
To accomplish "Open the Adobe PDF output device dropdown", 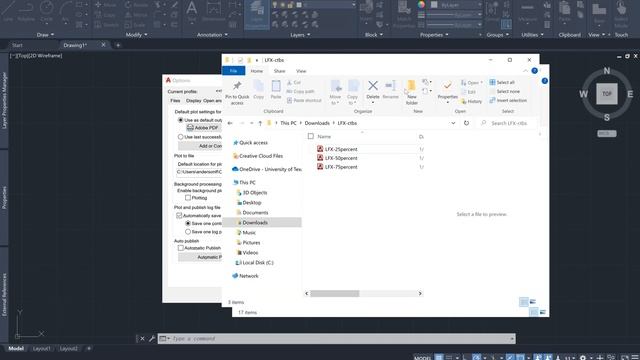I will point(204,128).
